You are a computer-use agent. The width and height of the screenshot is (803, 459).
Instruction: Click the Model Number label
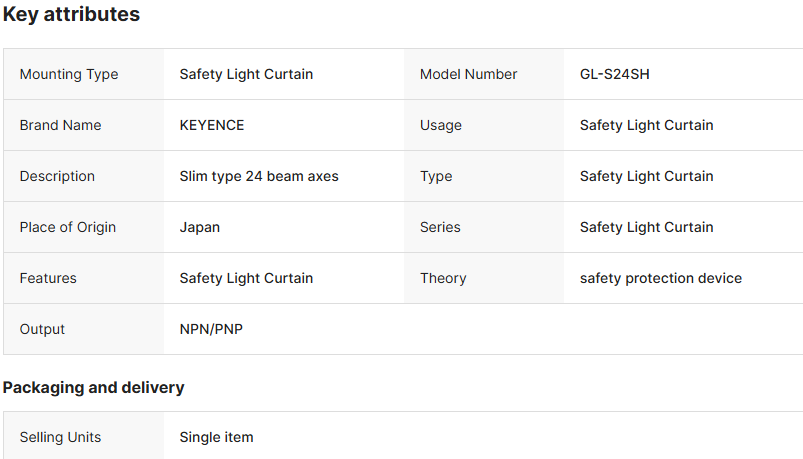(468, 74)
